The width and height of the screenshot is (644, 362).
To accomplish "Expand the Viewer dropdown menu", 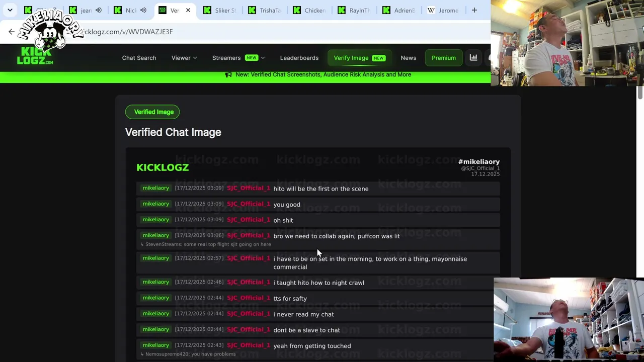I will click(x=184, y=58).
